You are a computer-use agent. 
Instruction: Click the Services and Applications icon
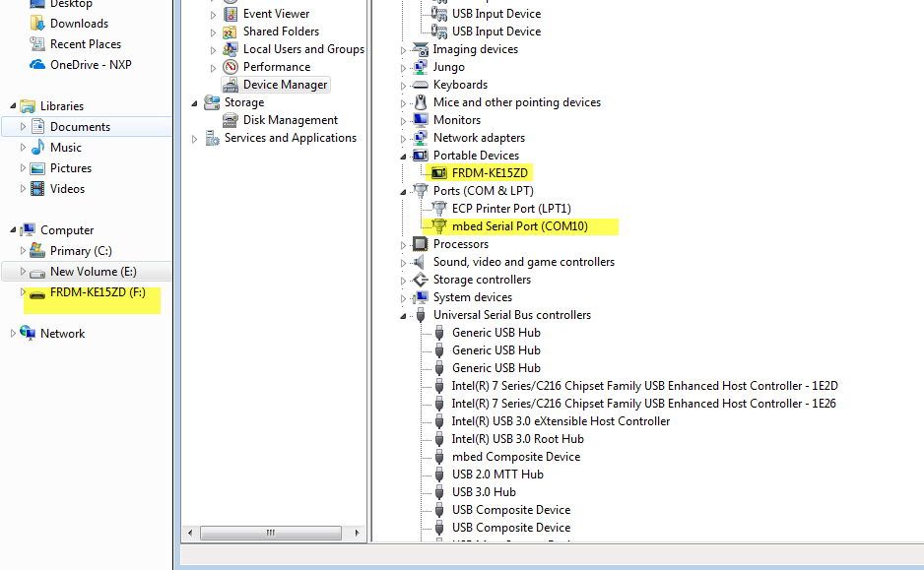[212, 138]
